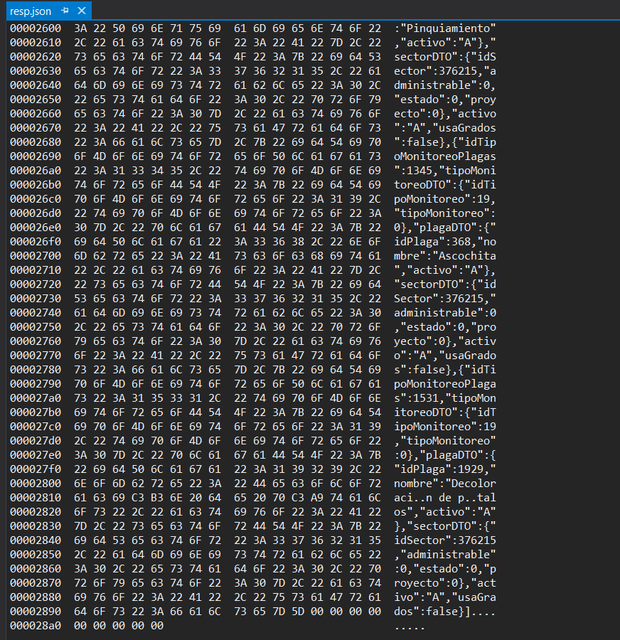
Task: Click offset 00002600 row address
Action: point(36,28)
